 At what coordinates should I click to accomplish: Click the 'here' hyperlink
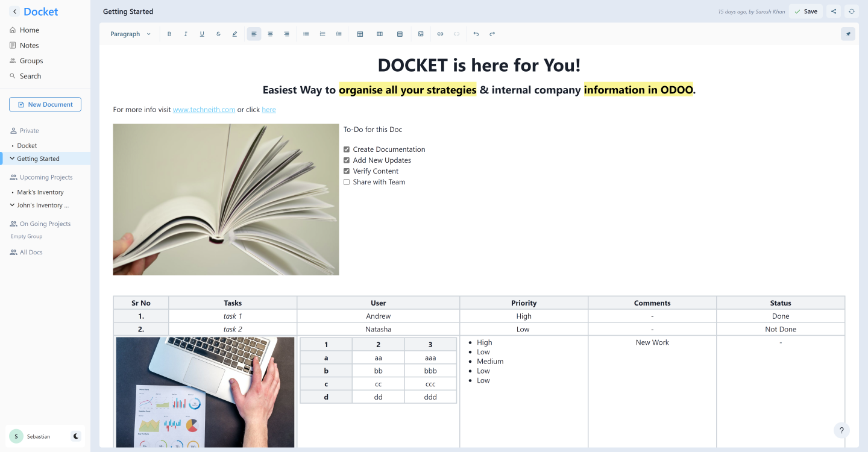click(x=269, y=110)
